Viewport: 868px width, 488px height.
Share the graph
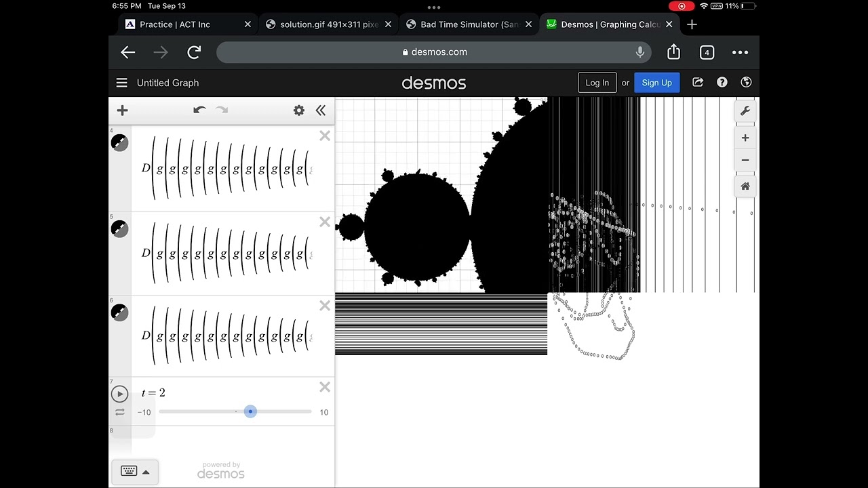[698, 82]
